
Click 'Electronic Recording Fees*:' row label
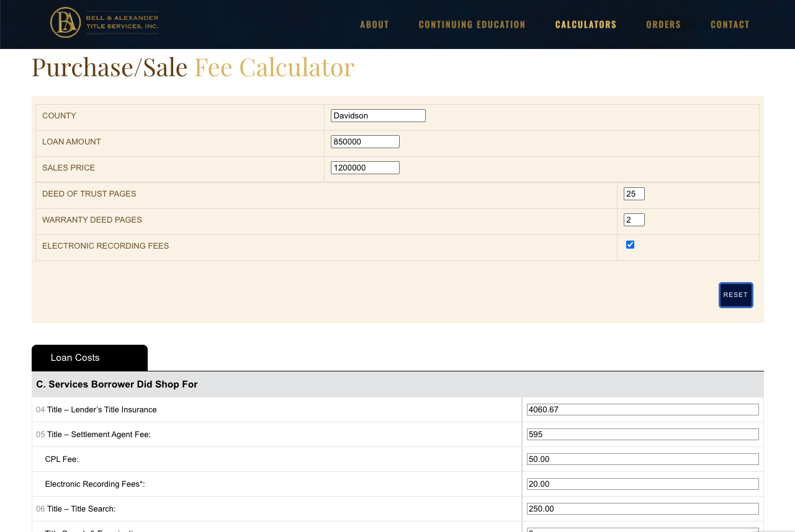coord(95,484)
